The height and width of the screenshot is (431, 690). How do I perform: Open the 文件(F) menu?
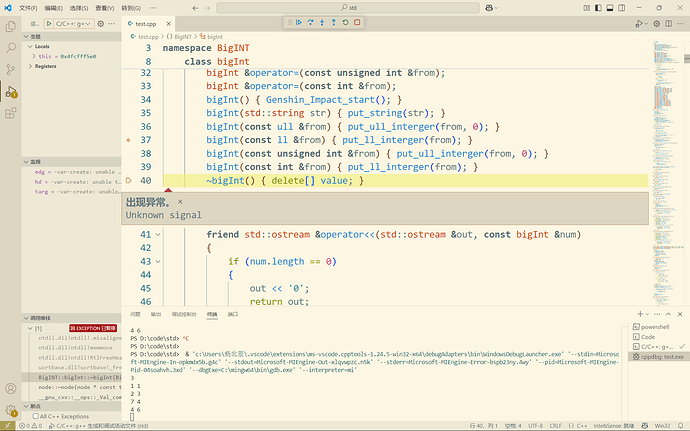(28, 8)
